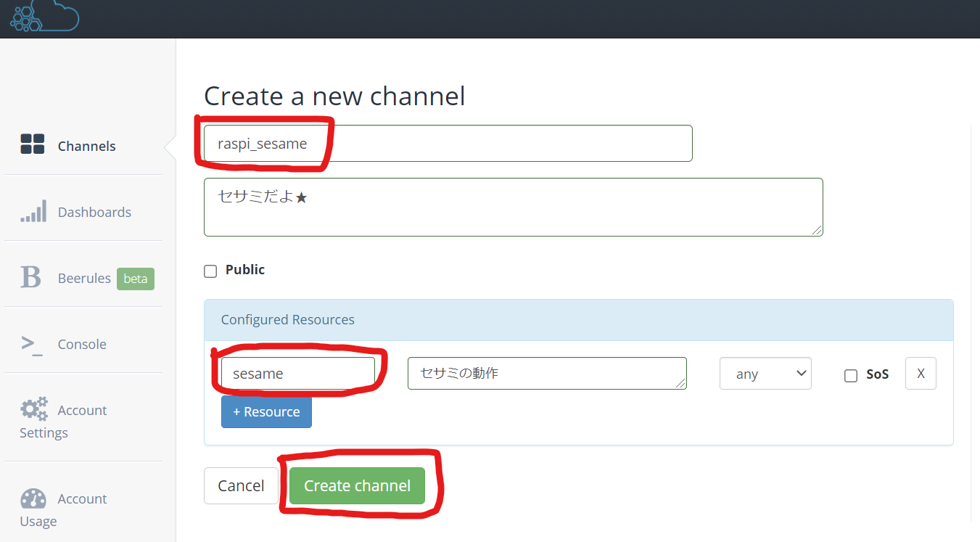The height and width of the screenshot is (542, 980).
Task: Click the Create a new channel heading
Action: pyautogui.click(x=334, y=96)
